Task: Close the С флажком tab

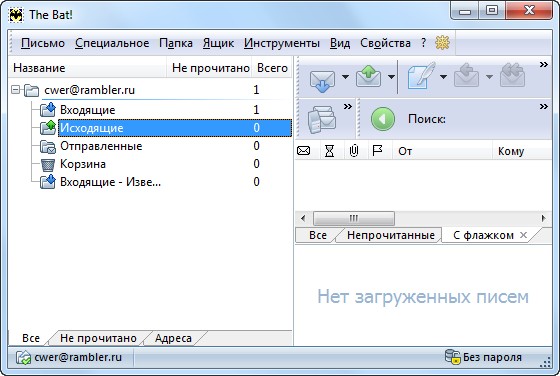Action: [523, 235]
